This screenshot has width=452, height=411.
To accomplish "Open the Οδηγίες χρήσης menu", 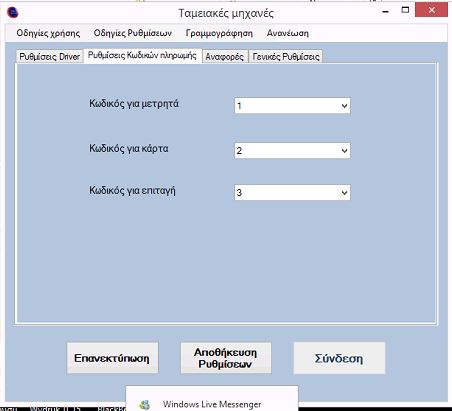I will click(48, 33).
